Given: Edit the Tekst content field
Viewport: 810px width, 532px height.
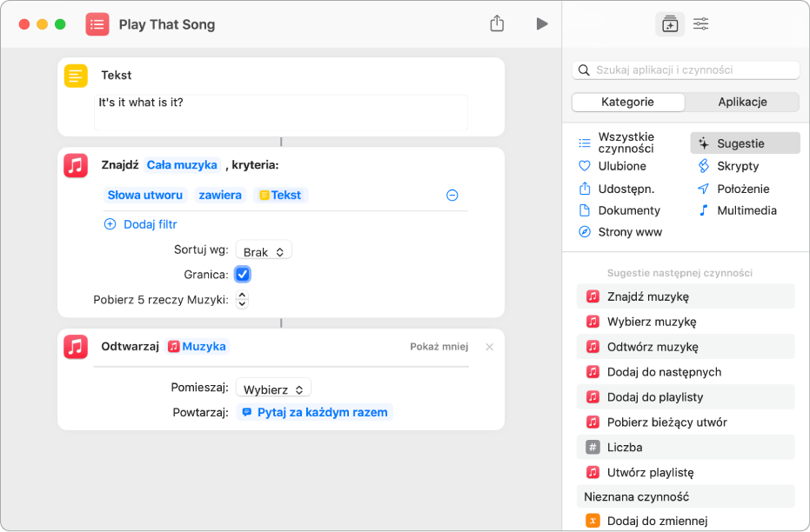Looking at the screenshot, I should (x=281, y=112).
